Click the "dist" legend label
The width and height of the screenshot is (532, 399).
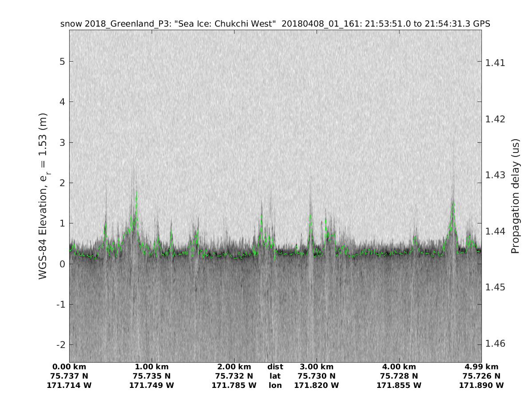[275, 367]
